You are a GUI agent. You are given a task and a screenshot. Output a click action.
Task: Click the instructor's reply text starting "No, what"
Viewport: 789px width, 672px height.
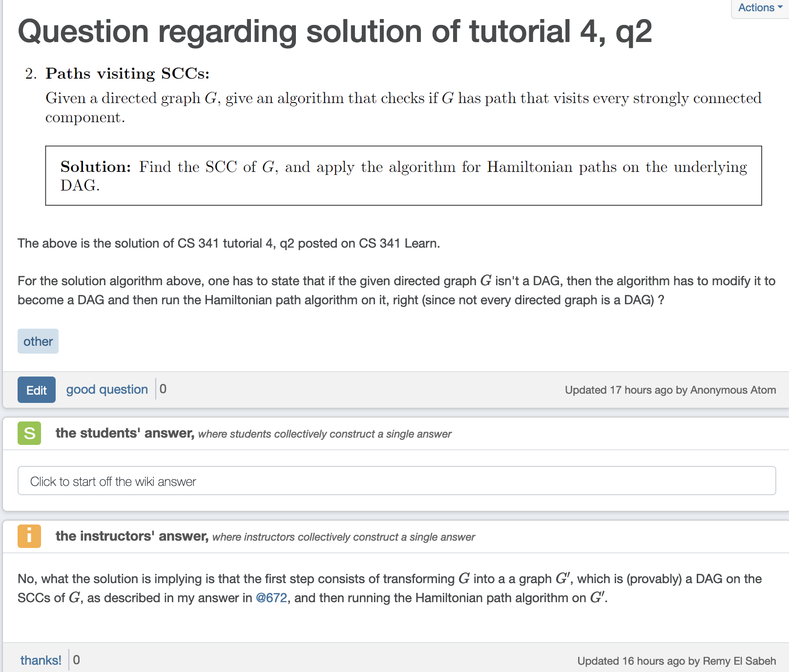pos(390,588)
